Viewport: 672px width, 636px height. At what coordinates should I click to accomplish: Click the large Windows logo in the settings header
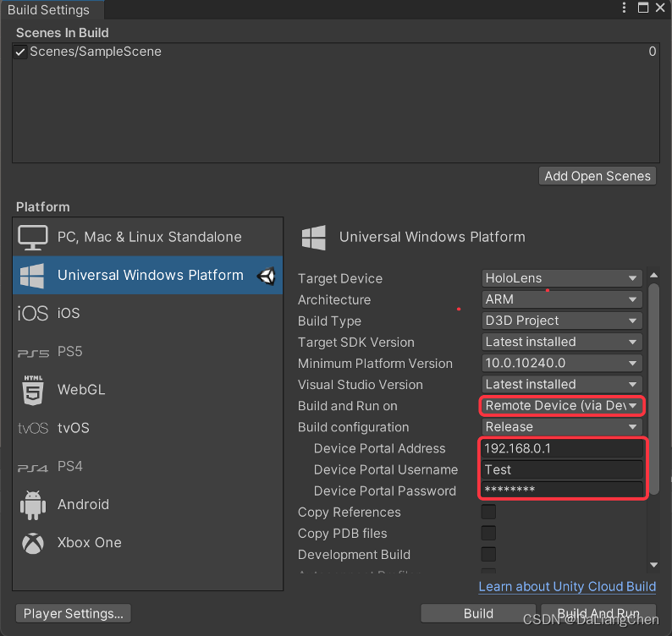(x=314, y=238)
